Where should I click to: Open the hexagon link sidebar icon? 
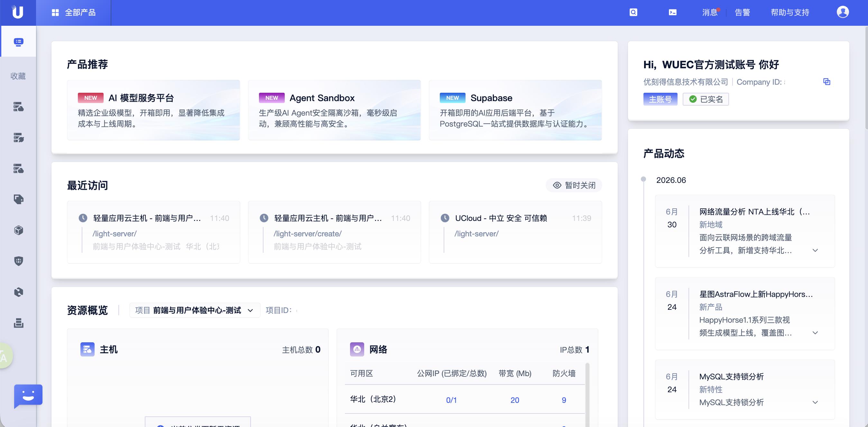tap(19, 292)
